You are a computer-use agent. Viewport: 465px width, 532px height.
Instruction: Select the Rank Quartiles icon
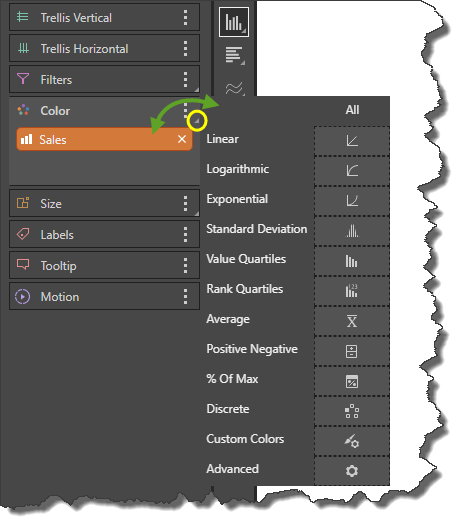[352, 291]
